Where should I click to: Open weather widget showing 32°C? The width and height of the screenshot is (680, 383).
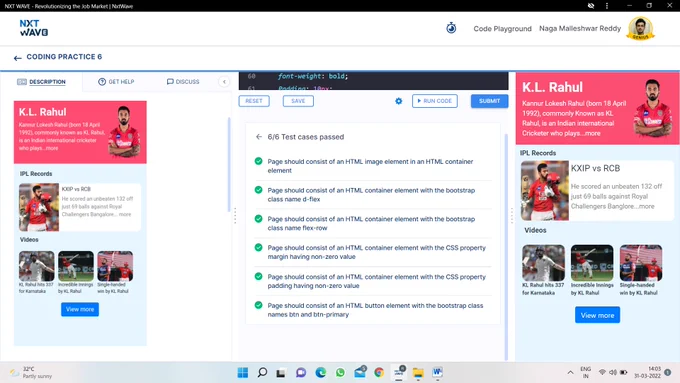pos(31,373)
